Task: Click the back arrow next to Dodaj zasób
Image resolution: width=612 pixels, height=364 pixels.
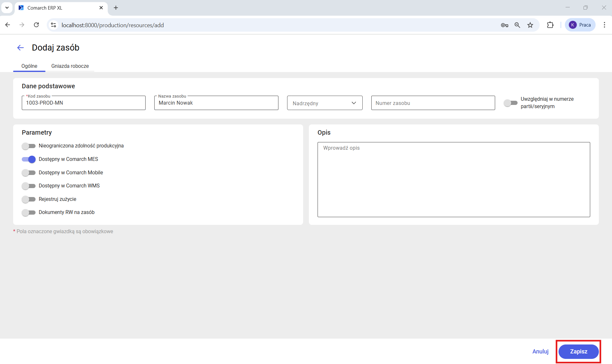Action: click(x=20, y=48)
